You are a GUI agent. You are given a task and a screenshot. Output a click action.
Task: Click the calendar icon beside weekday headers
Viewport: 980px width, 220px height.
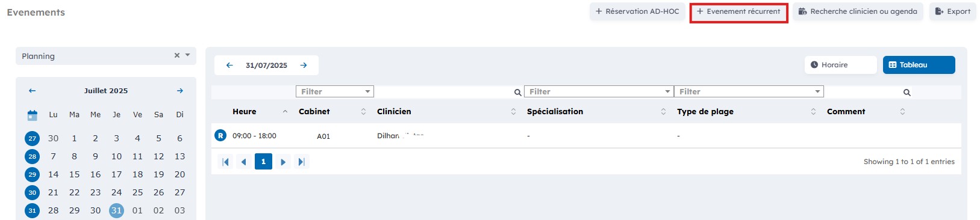(33, 115)
